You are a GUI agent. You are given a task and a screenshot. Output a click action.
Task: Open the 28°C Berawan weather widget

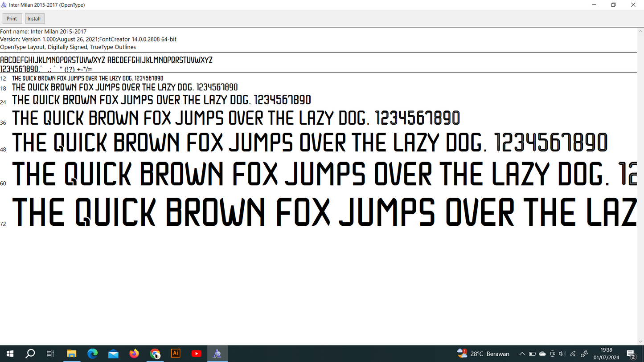483,354
